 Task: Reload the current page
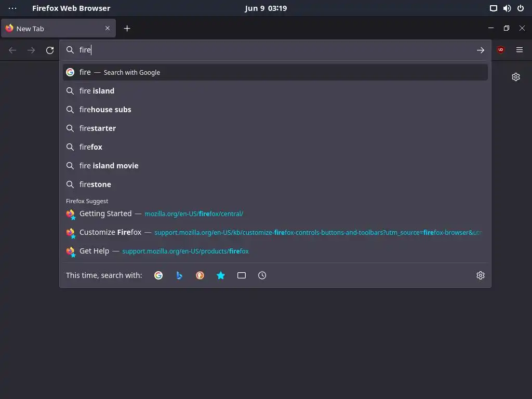[50, 50]
